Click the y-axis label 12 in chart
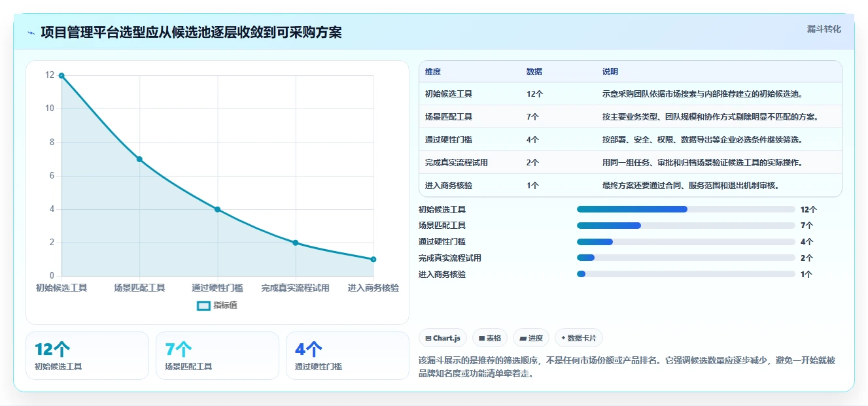This screenshot has height=406, width=868. [x=50, y=75]
